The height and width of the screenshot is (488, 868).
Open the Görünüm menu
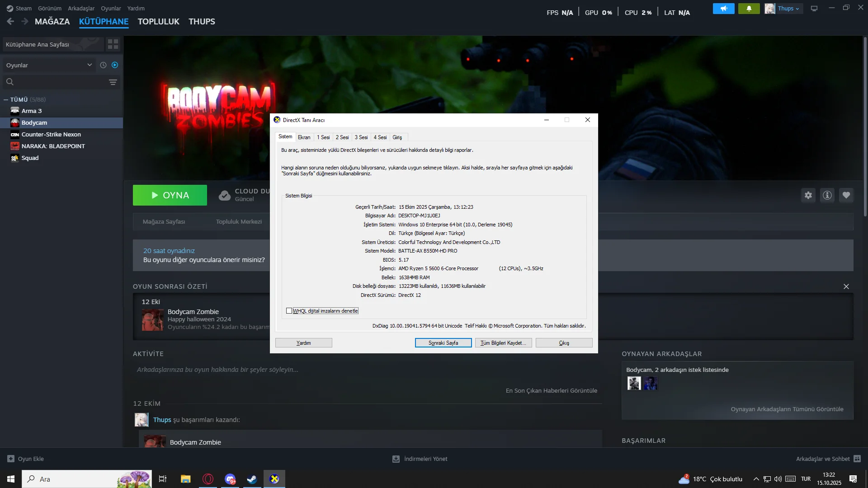click(x=49, y=9)
